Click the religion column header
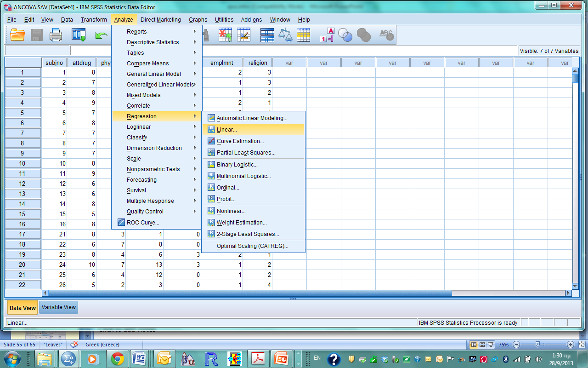 click(258, 63)
